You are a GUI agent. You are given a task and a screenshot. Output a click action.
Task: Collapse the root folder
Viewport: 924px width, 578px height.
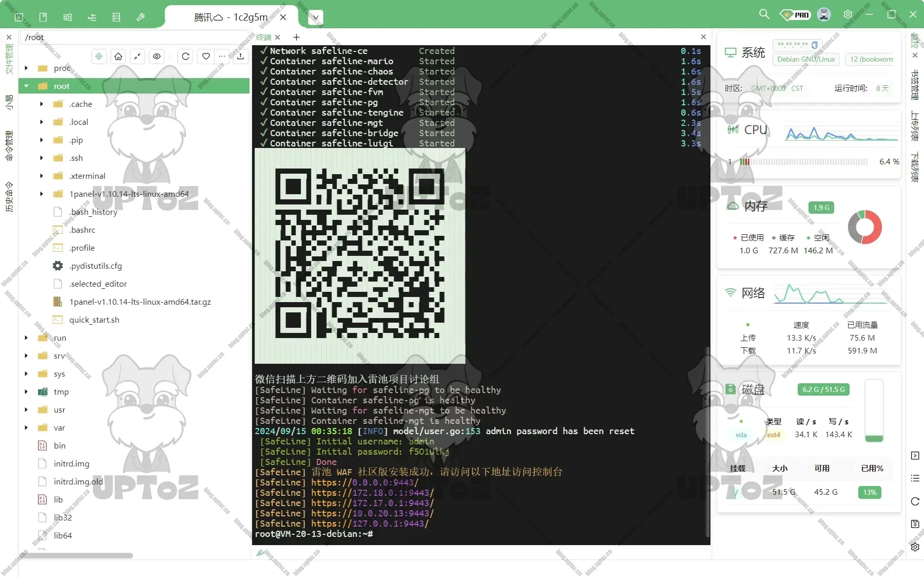pos(26,86)
